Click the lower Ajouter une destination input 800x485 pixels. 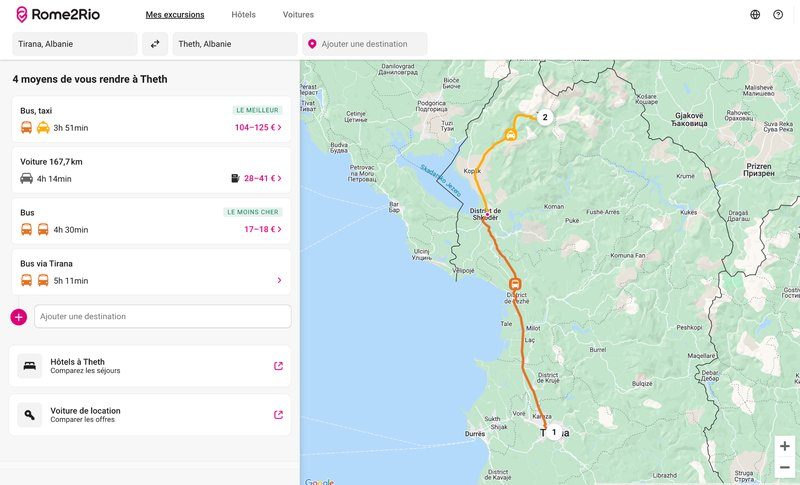click(163, 317)
